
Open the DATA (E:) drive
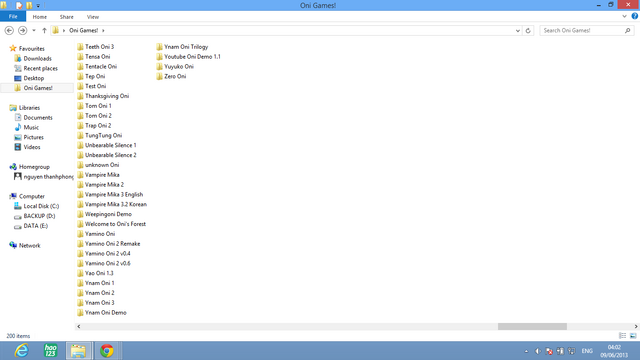coord(36,226)
